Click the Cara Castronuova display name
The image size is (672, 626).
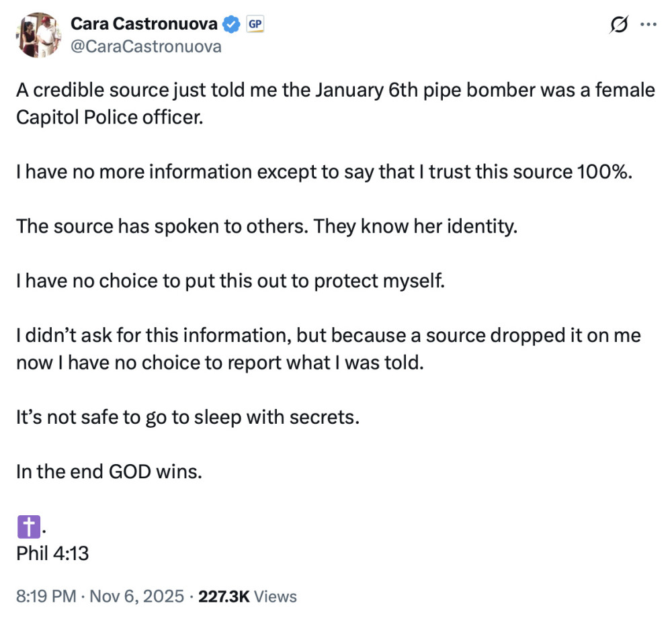tap(144, 24)
